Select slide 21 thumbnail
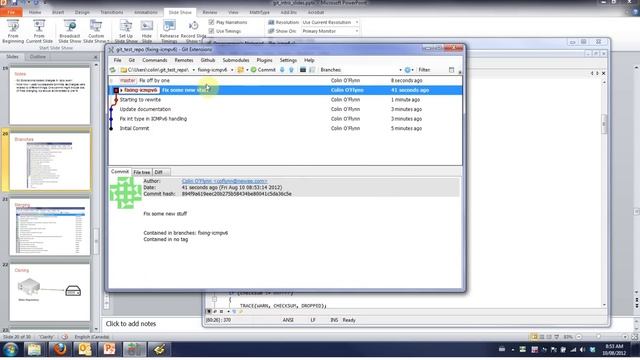The width and height of the screenshot is (640, 360). (50, 227)
